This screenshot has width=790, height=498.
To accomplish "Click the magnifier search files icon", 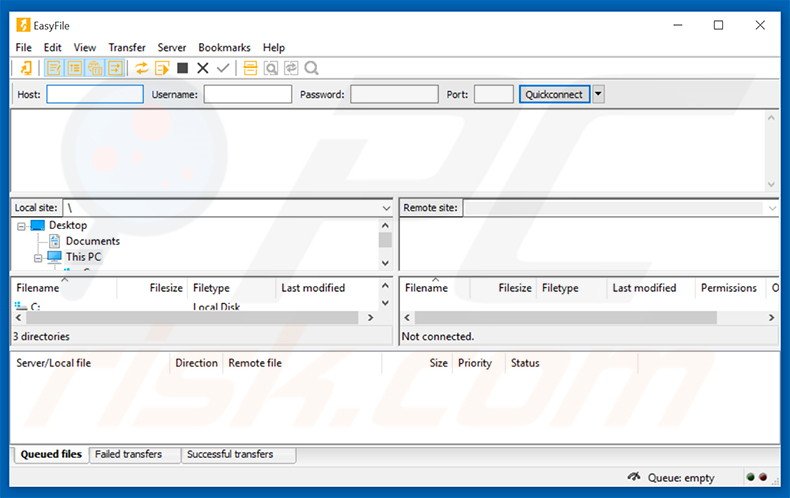I will (311, 68).
